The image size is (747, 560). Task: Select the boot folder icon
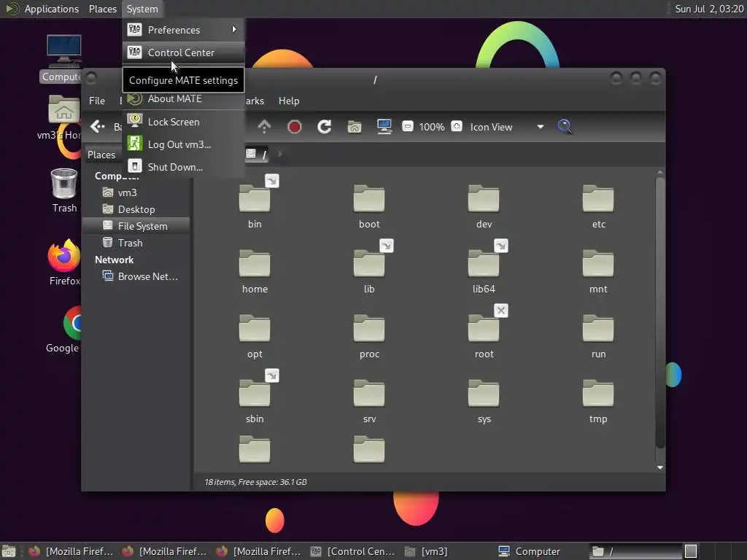(x=369, y=198)
